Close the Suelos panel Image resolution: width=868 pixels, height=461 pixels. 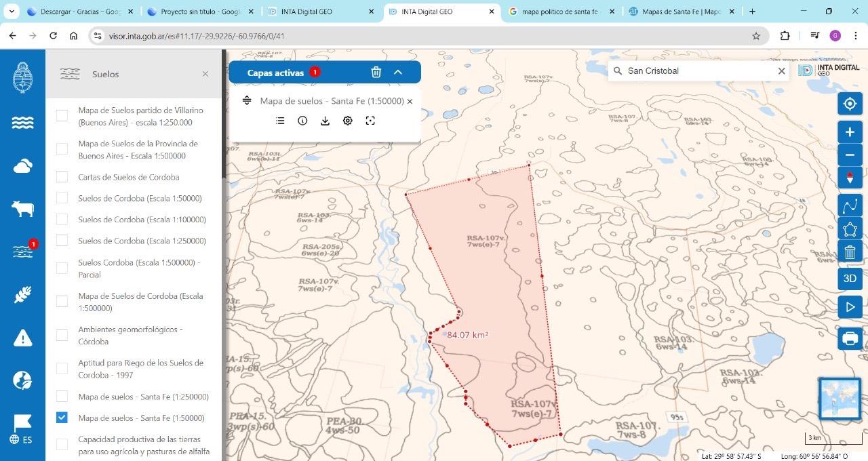click(205, 74)
